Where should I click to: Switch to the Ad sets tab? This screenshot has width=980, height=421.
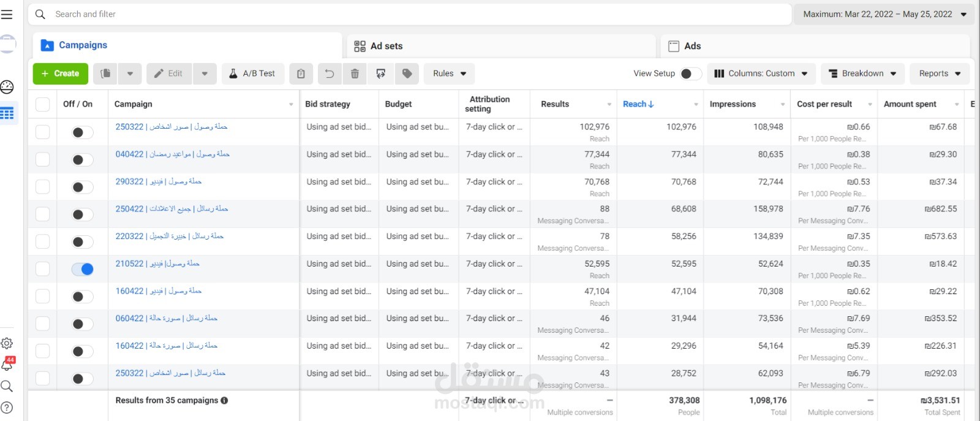386,46
